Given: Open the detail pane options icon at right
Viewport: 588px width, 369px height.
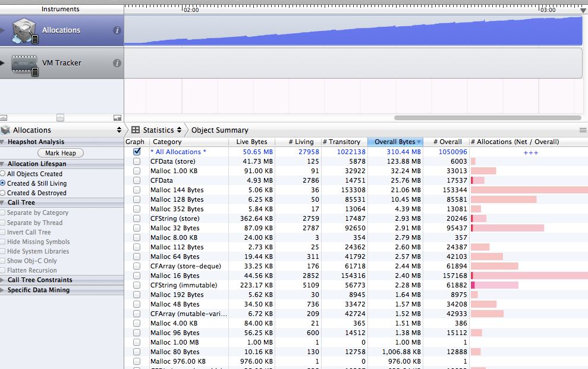Looking at the screenshot, I should (x=583, y=130).
